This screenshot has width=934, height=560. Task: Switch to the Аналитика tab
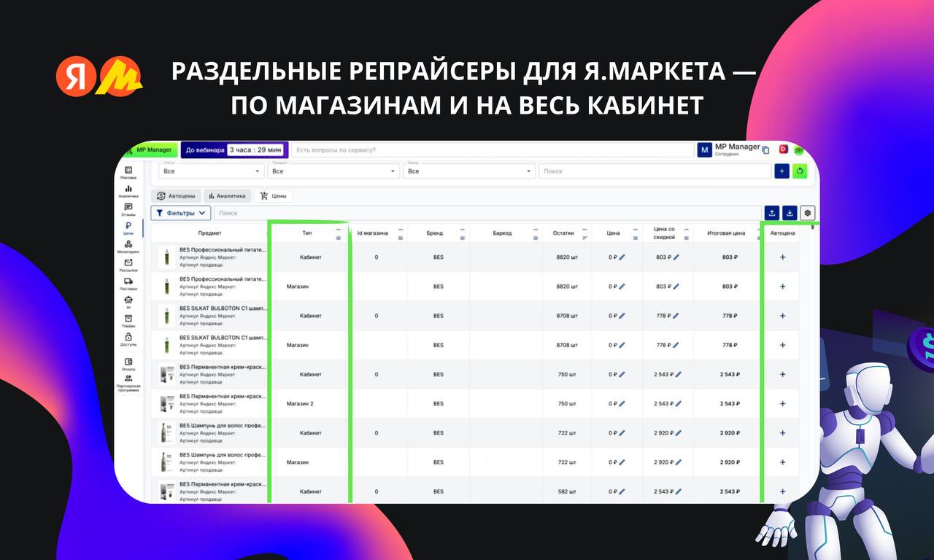coord(228,196)
